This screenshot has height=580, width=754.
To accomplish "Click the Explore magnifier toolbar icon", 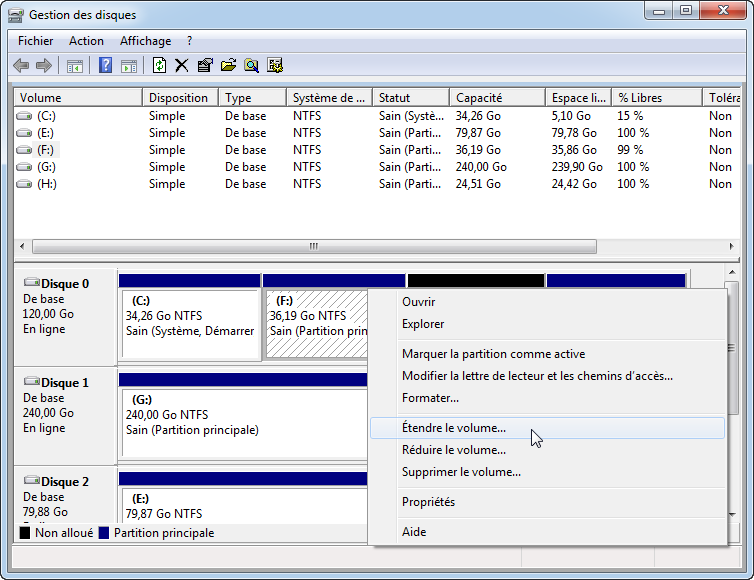I will (x=251, y=65).
